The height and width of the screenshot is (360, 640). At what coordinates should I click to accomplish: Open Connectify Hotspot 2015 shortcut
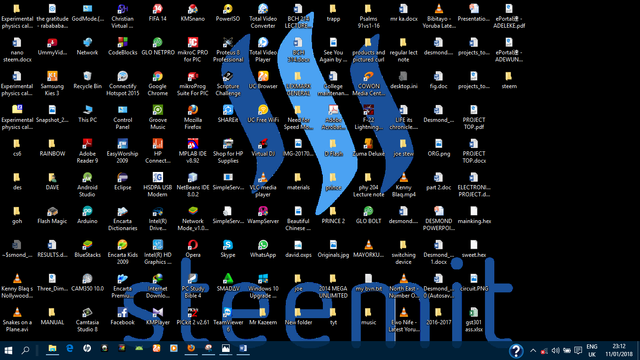pyautogui.click(x=122, y=83)
